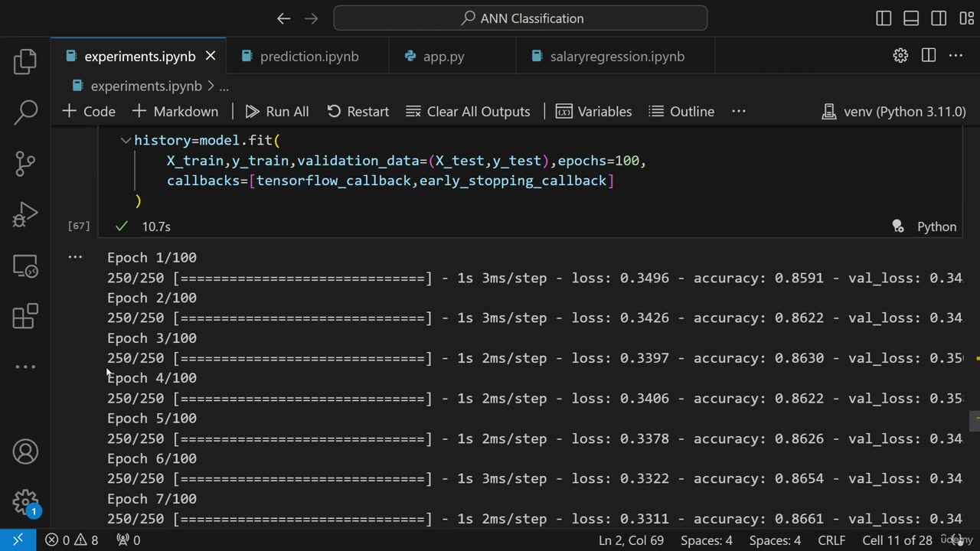
Task: Open notebook settings gear in editor title
Action: [x=900, y=55]
